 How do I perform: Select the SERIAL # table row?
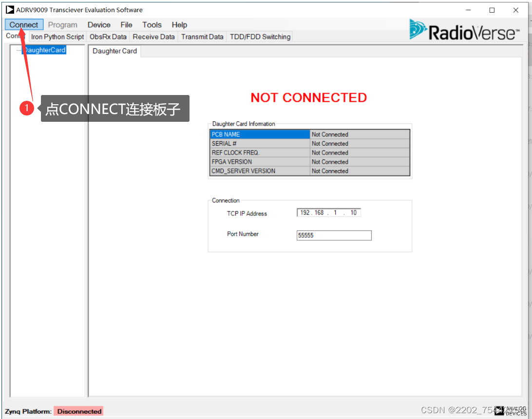point(309,144)
